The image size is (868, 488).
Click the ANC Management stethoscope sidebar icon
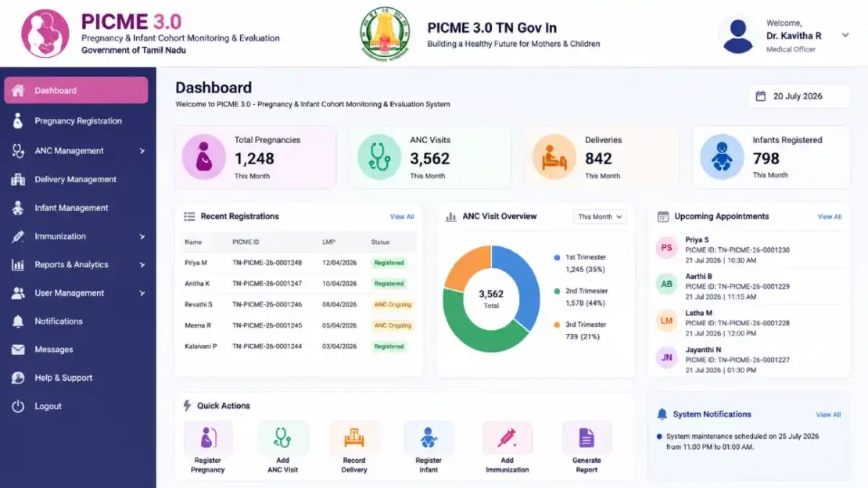tap(18, 151)
